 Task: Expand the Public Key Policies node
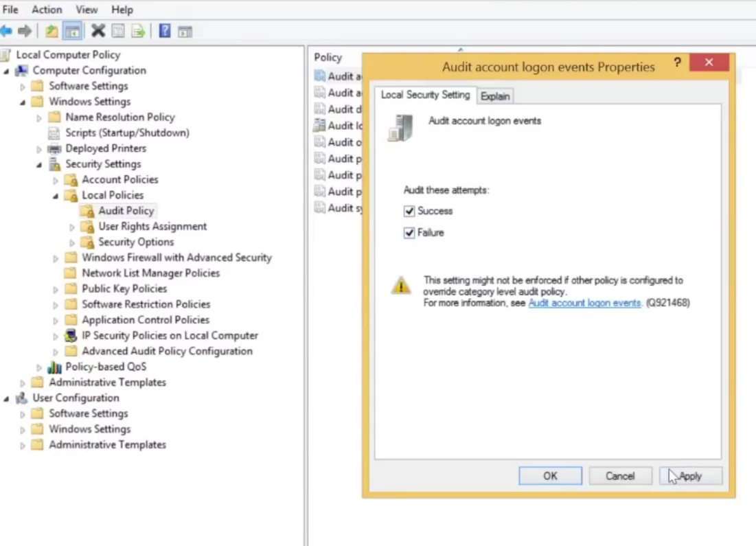(56, 290)
